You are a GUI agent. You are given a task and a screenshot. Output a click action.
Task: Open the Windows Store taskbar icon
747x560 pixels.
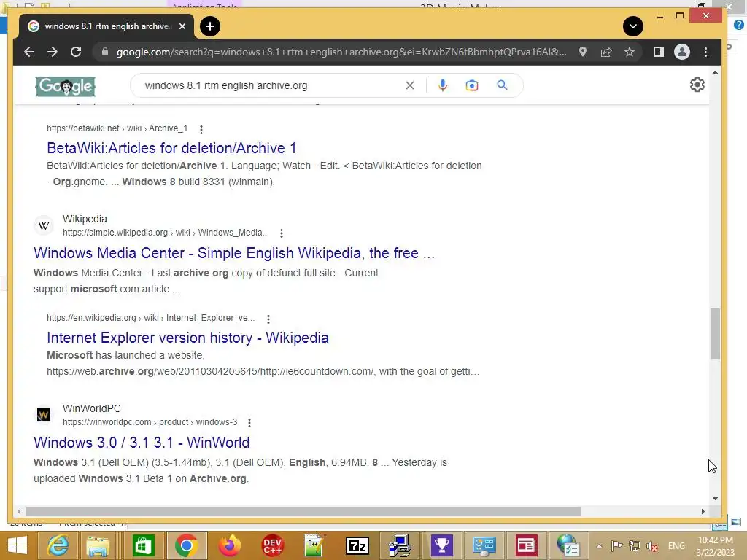(x=143, y=545)
